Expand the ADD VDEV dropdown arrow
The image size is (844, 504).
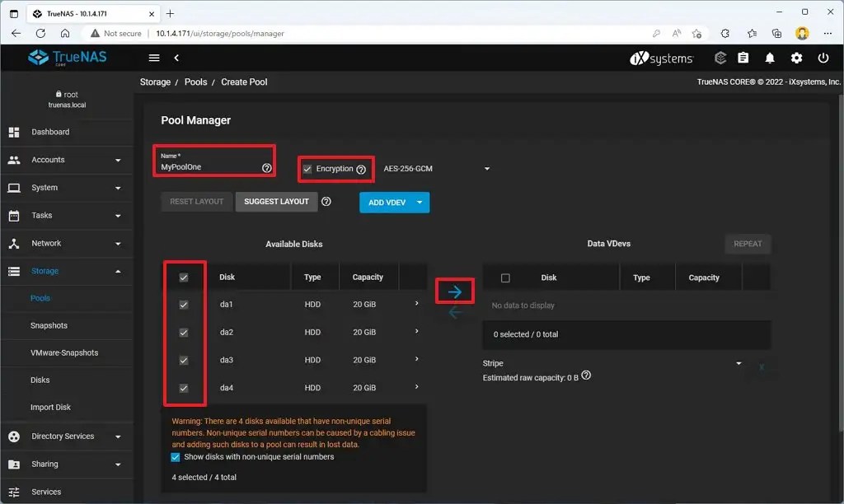tap(419, 202)
